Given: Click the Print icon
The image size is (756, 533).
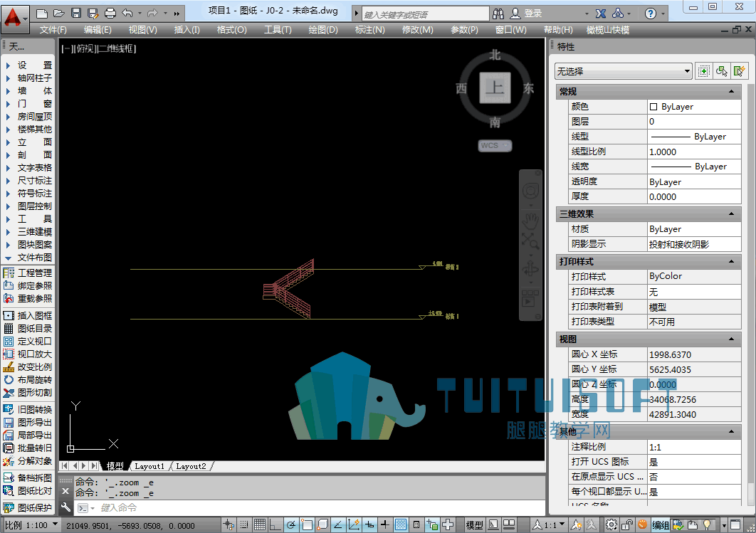Looking at the screenshot, I should click(110, 14).
